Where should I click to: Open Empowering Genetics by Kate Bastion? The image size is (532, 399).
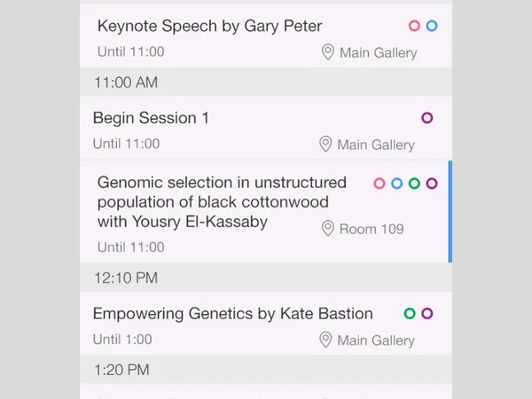click(x=232, y=314)
